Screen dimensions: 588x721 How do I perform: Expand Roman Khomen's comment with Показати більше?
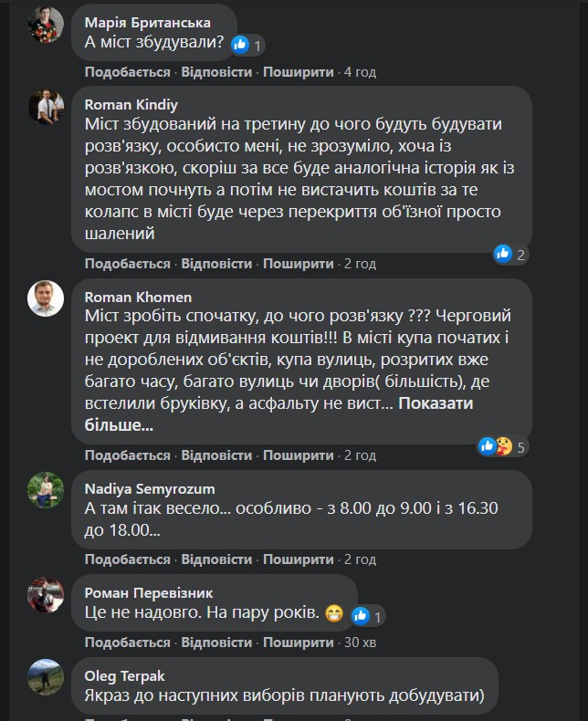(x=443, y=404)
